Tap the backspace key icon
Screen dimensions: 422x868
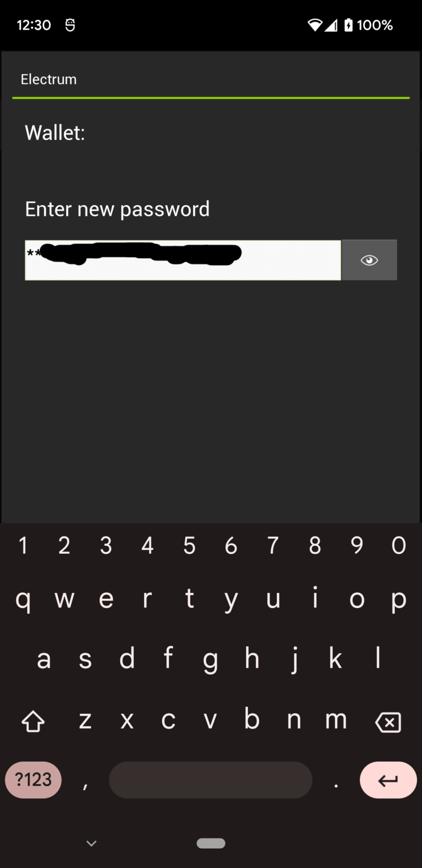pyautogui.click(x=388, y=722)
